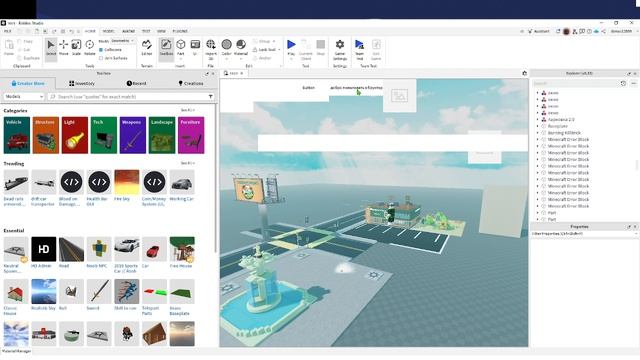The width and height of the screenshot is (640, 360).
Task: Click the Import 3D button
Action: pyautogui.click(x=211, y=48)
